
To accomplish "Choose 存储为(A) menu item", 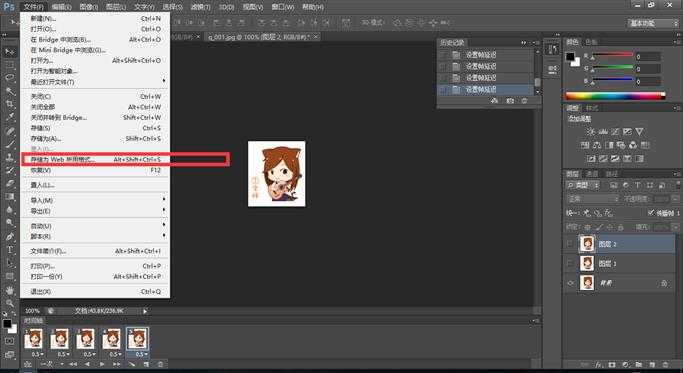I will pos(95,139).
